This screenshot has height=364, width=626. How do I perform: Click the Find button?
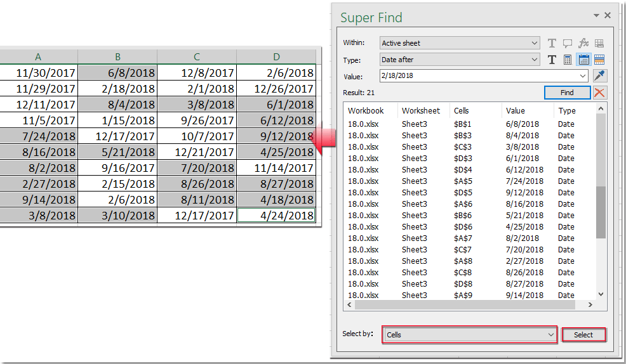coord(568,93)
